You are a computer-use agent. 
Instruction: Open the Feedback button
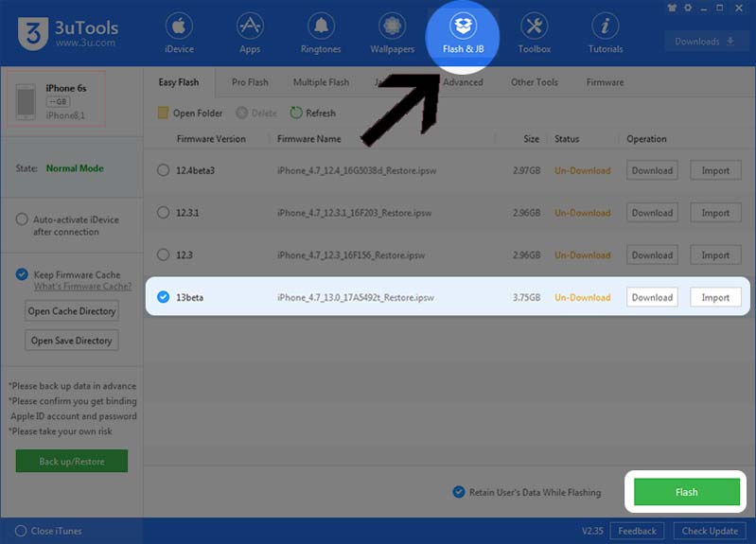[637, 531]
